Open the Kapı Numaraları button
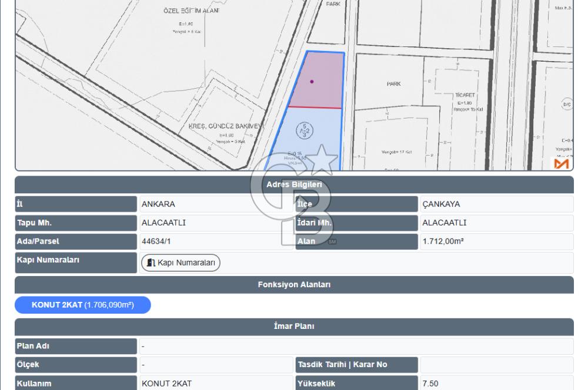Viewport: 588px width, 390px height. 181,263
